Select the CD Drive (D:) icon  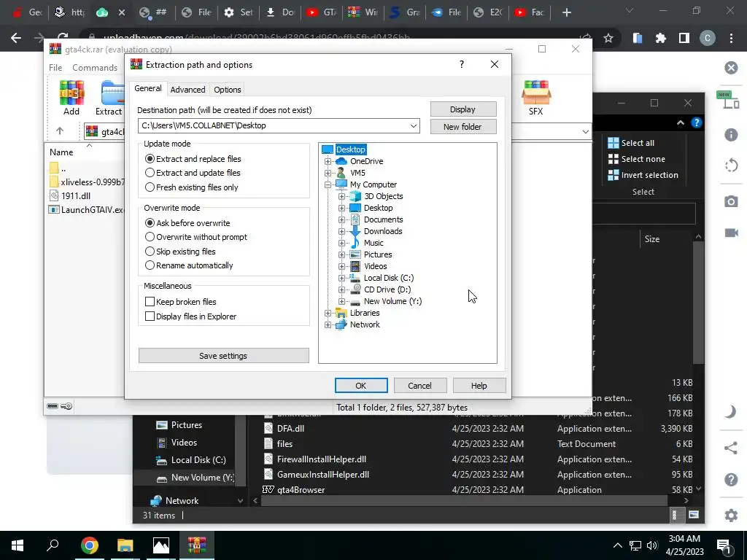[x=355, y=289]
